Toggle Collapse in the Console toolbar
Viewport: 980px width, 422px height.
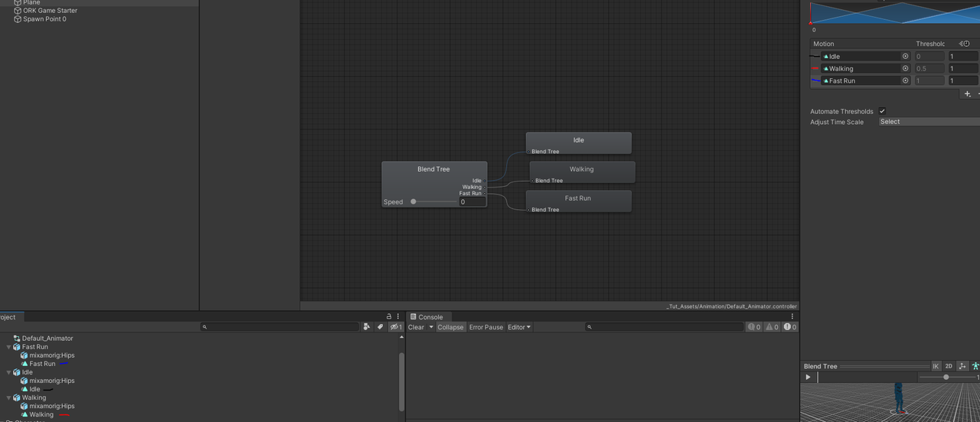tap(450, 327)
